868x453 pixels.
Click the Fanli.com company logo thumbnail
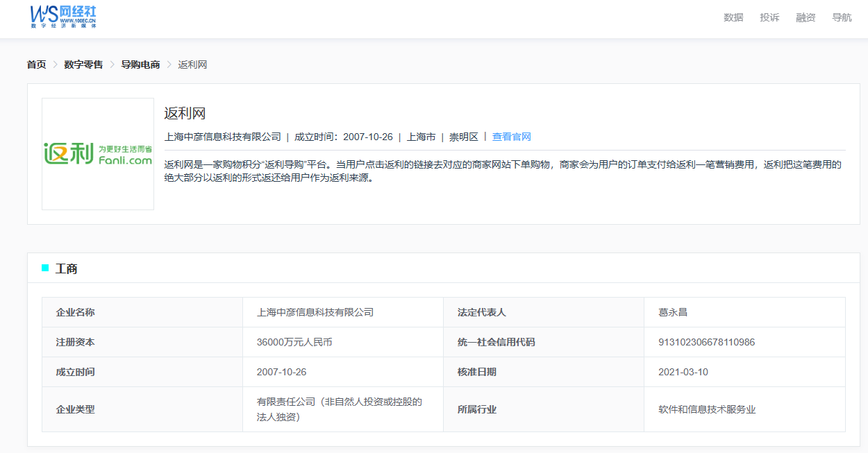98,154
